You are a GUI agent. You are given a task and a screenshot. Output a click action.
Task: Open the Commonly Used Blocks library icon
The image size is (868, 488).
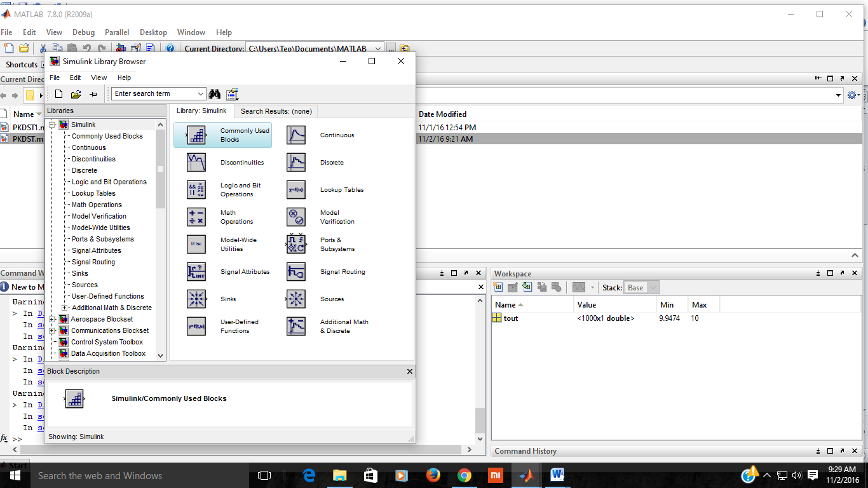click(x=196, y=135)
